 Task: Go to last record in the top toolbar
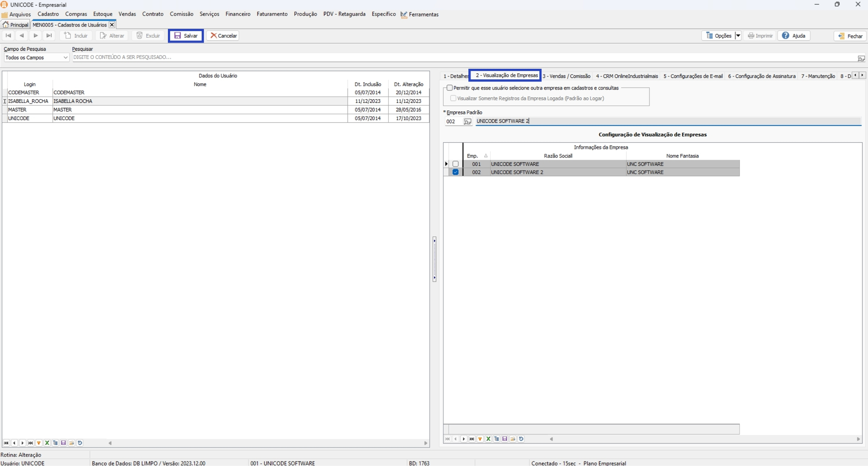click(x=49, y=36)
